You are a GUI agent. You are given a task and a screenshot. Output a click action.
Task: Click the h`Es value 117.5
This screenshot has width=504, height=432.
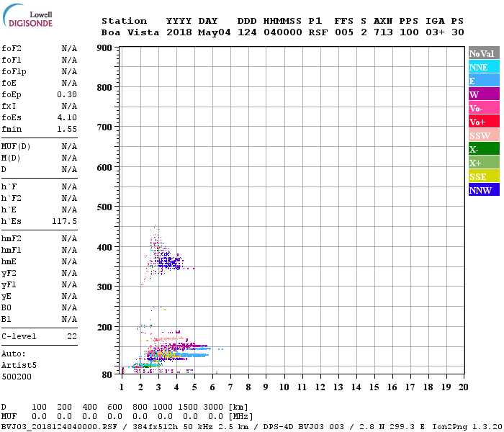coord(65,222)
